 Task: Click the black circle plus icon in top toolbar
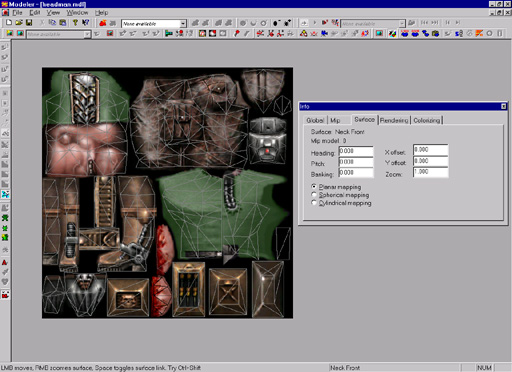287,23
